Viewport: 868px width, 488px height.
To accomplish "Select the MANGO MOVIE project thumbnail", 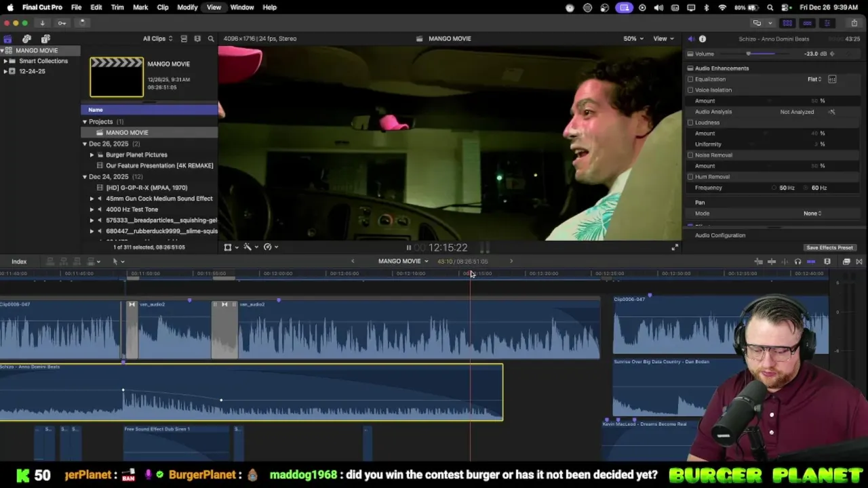I will [117, 77].
